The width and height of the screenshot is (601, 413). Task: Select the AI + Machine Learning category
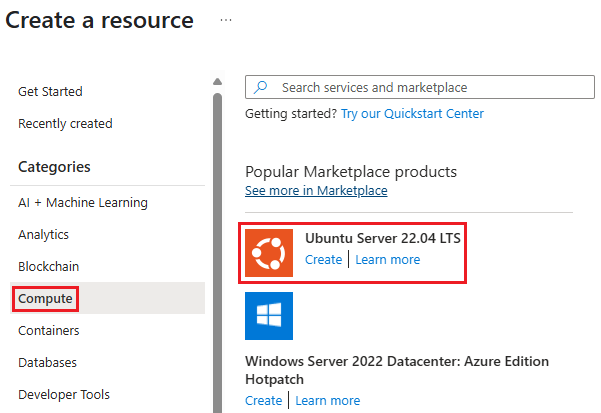coord(83,203)
